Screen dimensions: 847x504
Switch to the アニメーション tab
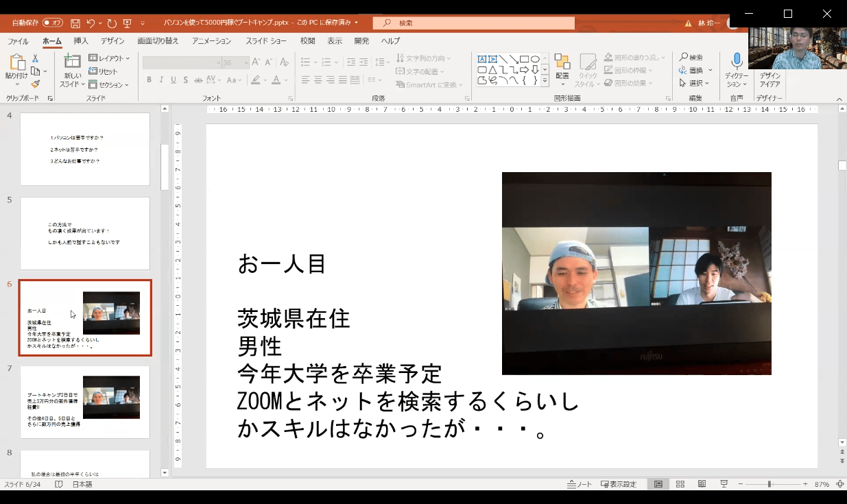click(x=212, y=41)
